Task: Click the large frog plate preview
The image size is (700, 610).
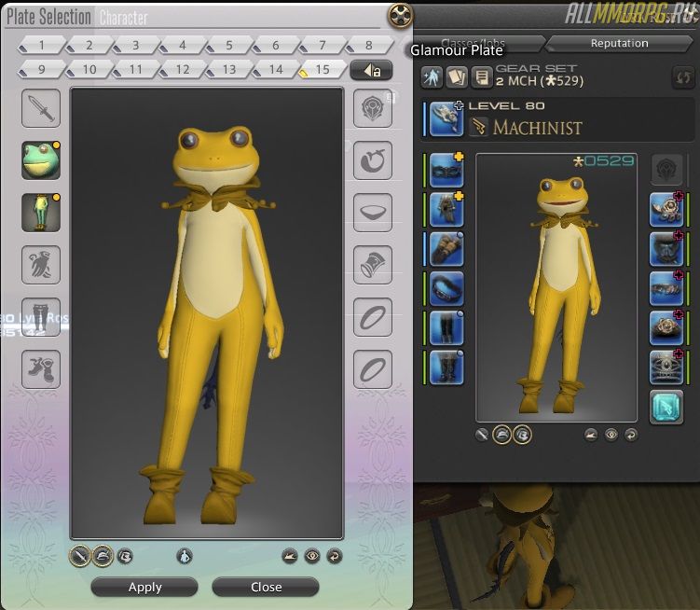Action: click(x=207, y=313)
